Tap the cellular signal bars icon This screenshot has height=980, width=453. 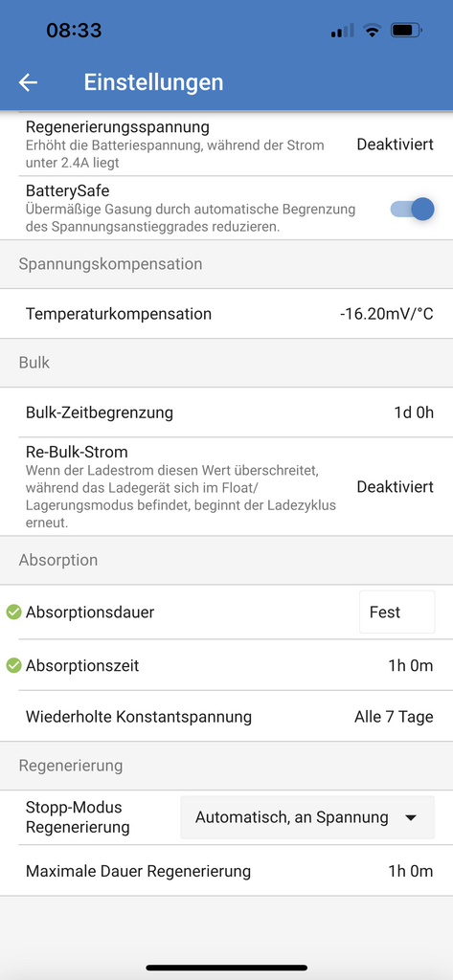pyautogui.click(x=342, y=30)
